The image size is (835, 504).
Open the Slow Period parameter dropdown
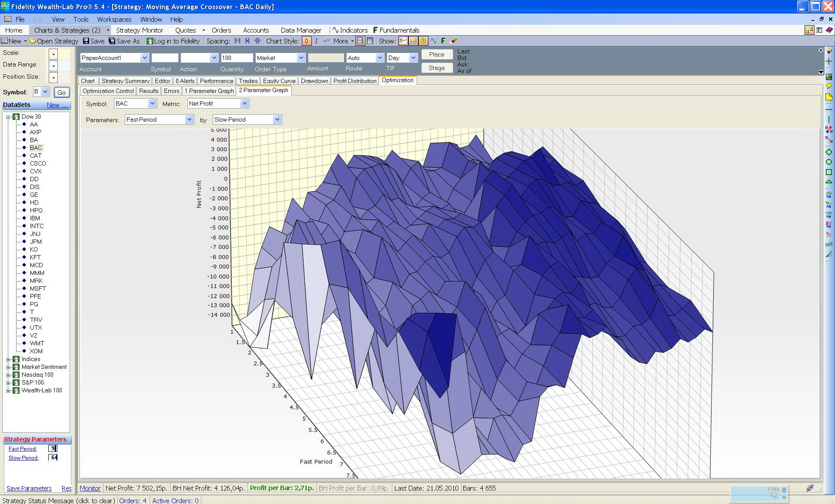point(247,119)
